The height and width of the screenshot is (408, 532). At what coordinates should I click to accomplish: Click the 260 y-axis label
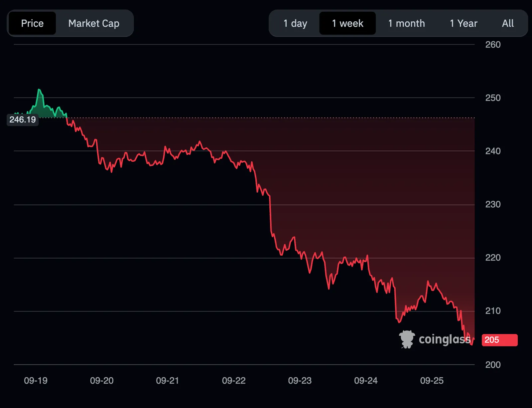pyautogui.click(x=493, y=45)
